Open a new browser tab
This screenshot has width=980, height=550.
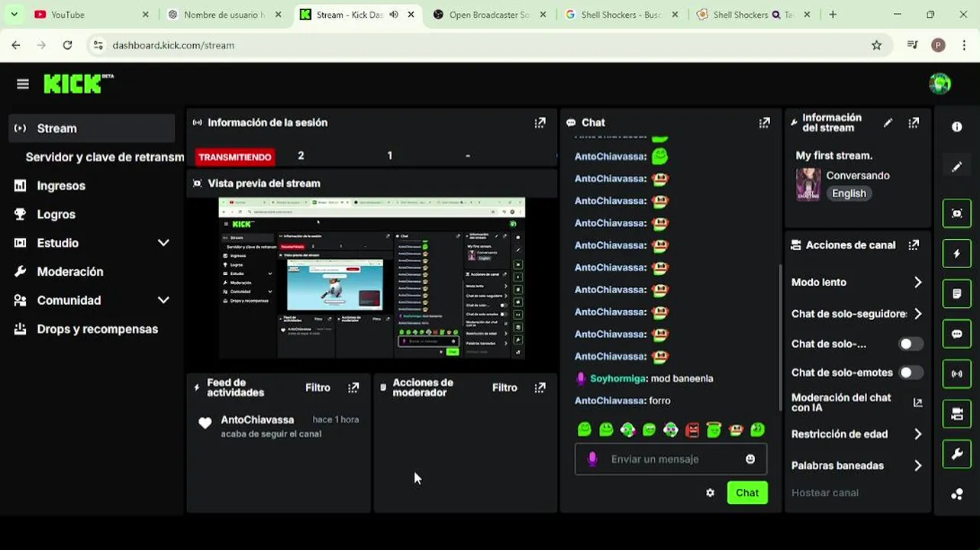click(x=833, y=15)
